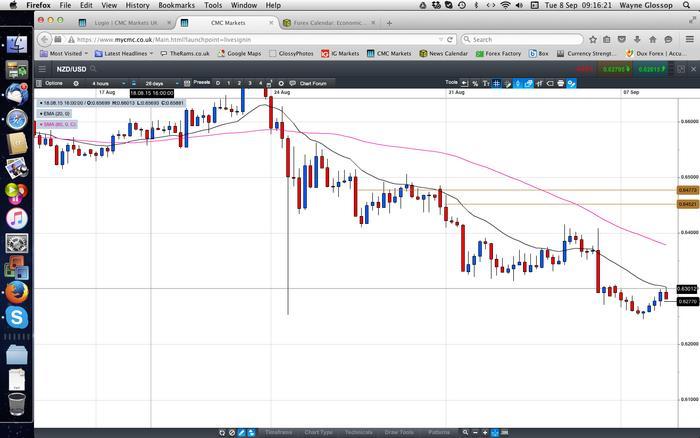Click the Firefox search input field
This screenshot has height=438, width=700.
tap(522, 40)
